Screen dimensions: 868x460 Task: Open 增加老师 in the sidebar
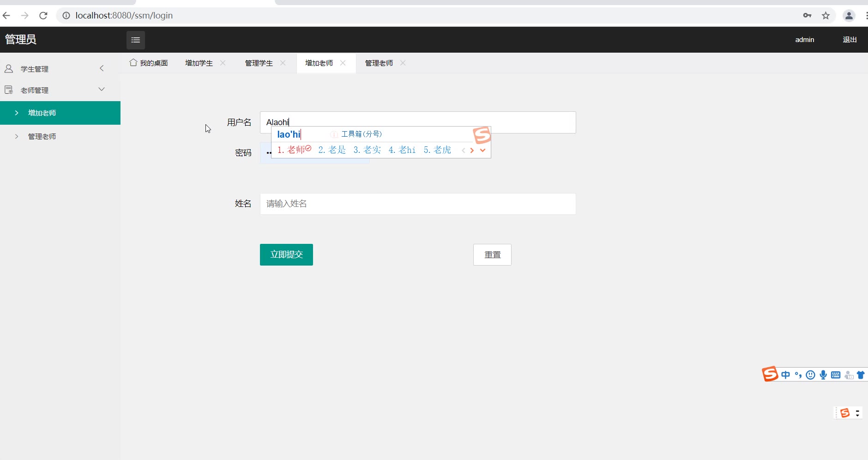[60, 113]
